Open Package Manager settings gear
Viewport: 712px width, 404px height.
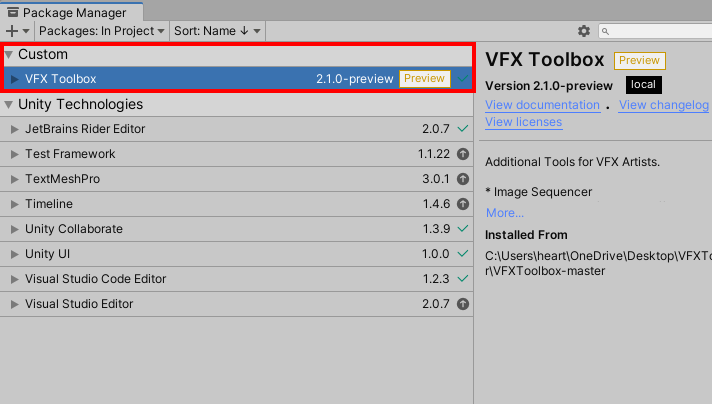click(x=583, y=31)
